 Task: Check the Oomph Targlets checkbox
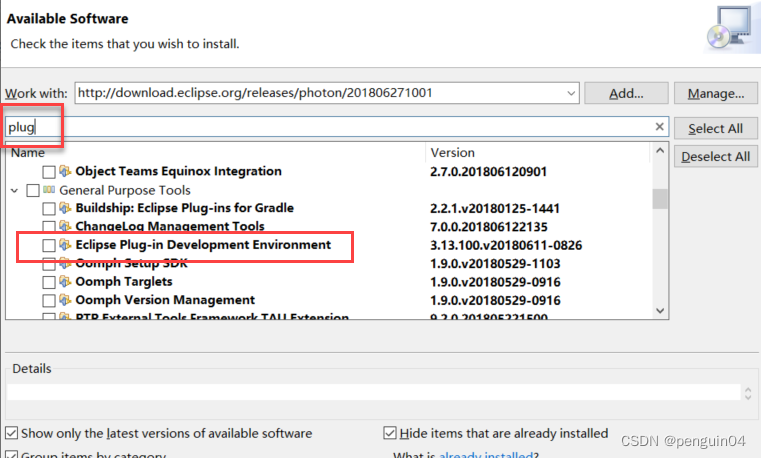coord(49,282)
